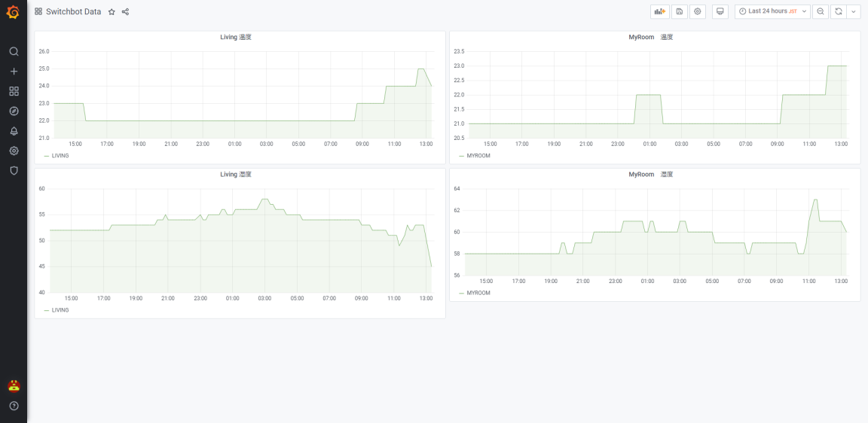This screenshot has height=423, width=868.
Task: Click the Add panel icon in top toolbar
Action: point(660,11)
